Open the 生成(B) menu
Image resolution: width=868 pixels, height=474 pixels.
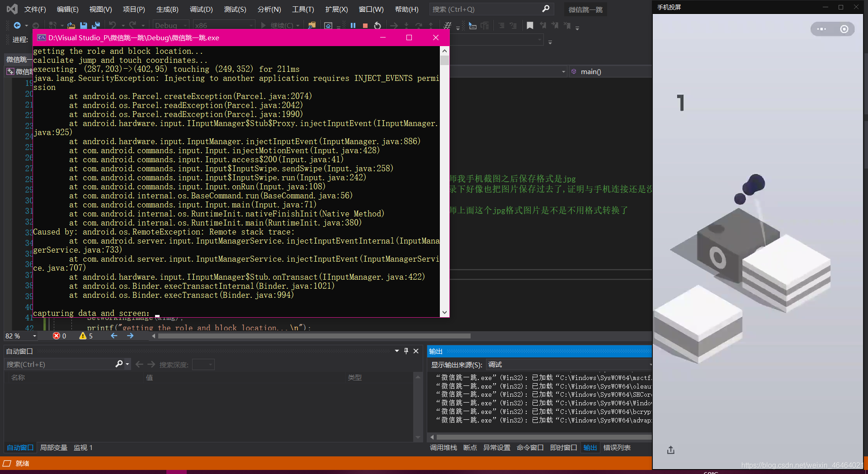[167, 9]
